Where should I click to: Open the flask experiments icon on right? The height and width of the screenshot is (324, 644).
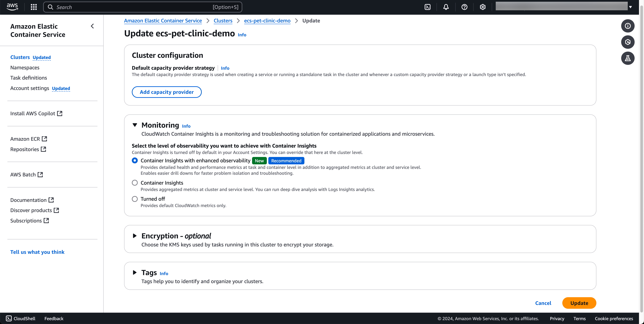click(628, 58)
